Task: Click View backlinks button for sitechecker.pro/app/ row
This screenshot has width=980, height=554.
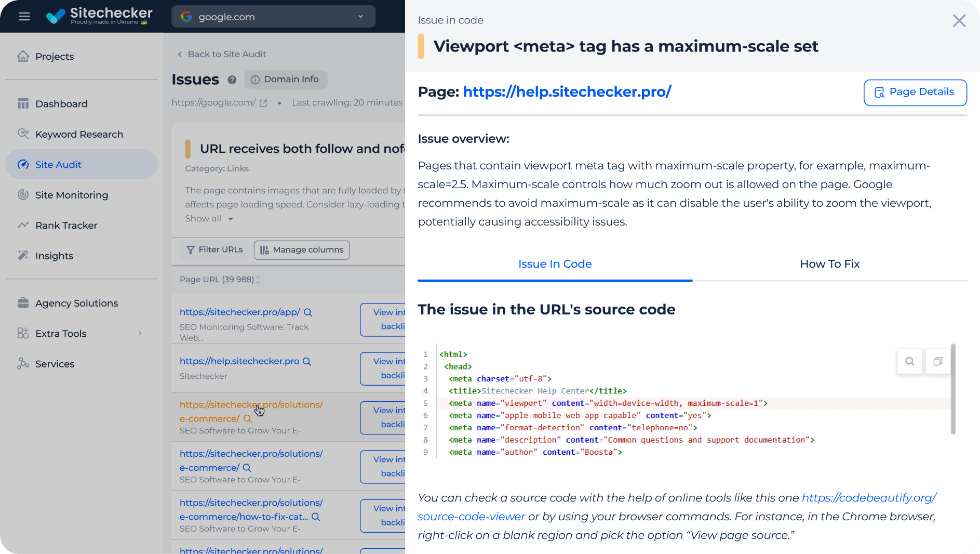Action: pyautogui.click(x=383, y=319)
